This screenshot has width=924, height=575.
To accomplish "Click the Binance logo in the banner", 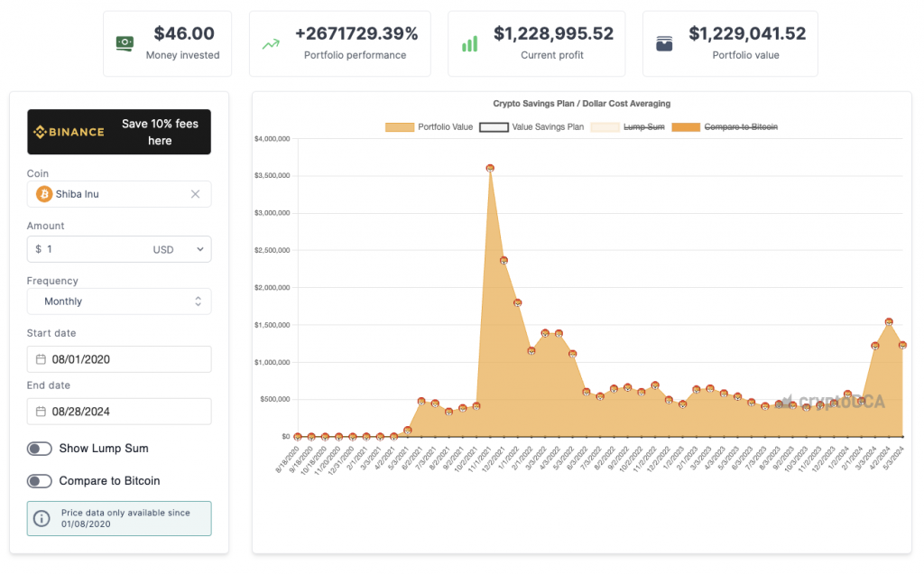I will click(x=69, y=132).
